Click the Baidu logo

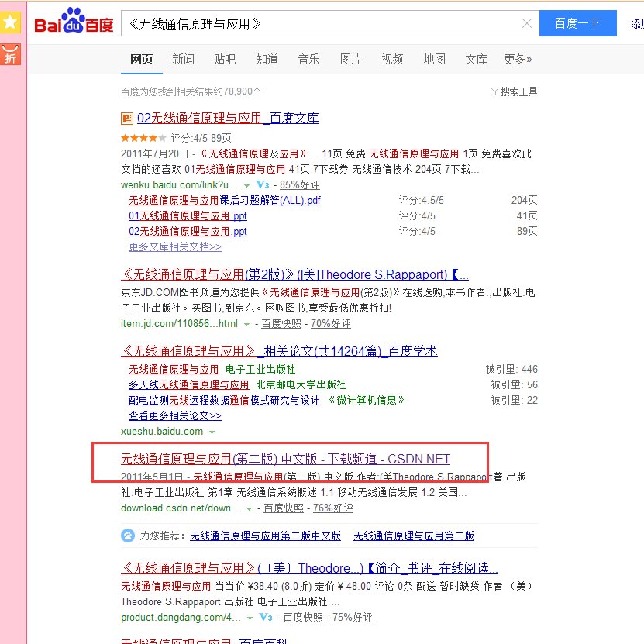(x=74, y=22)
